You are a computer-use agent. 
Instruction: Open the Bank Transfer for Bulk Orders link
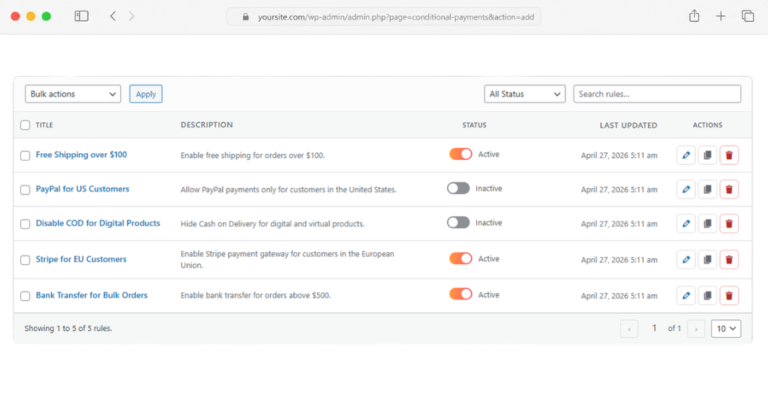[x=92, y=295]
